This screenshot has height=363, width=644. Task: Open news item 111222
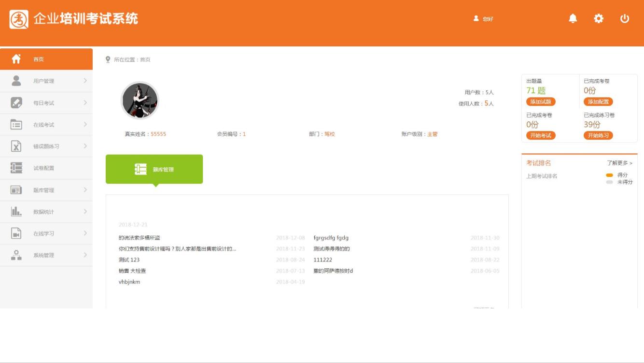(x=322, y=260)
